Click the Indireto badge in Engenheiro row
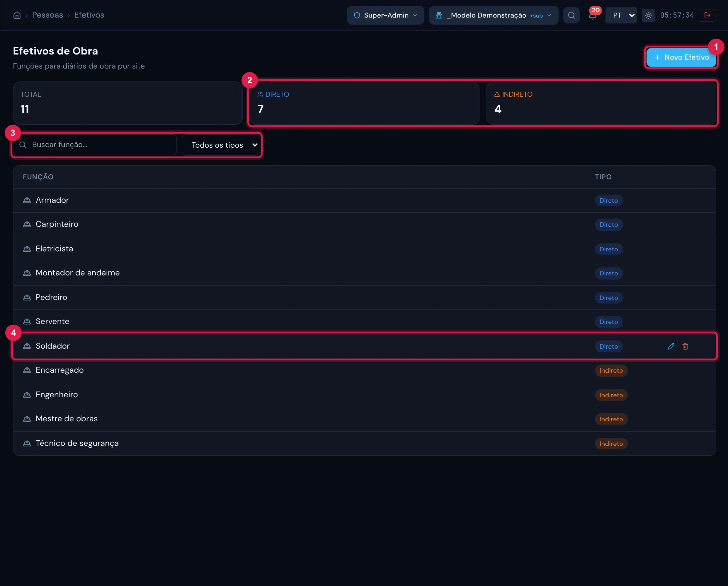 click(611, 395)
